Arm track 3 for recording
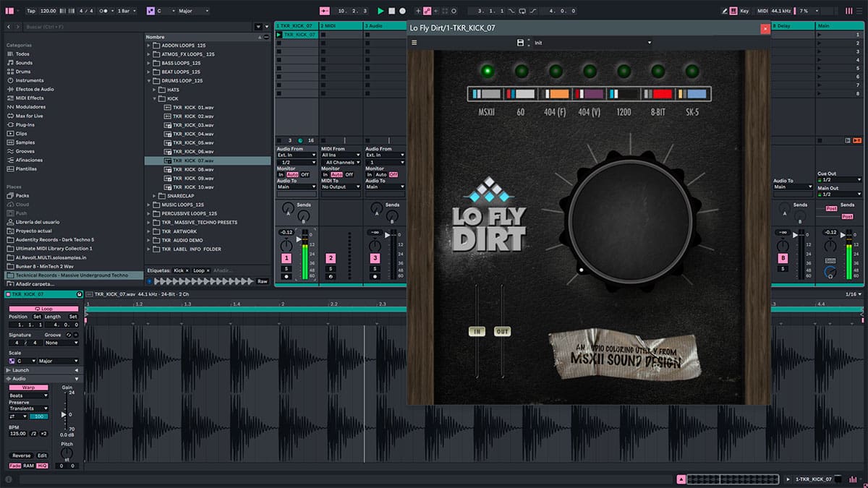 click(x=375, y=276)
